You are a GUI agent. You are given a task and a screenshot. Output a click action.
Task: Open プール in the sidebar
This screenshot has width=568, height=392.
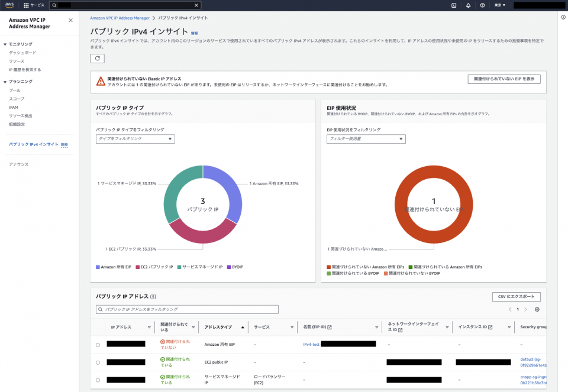point(15,90)
